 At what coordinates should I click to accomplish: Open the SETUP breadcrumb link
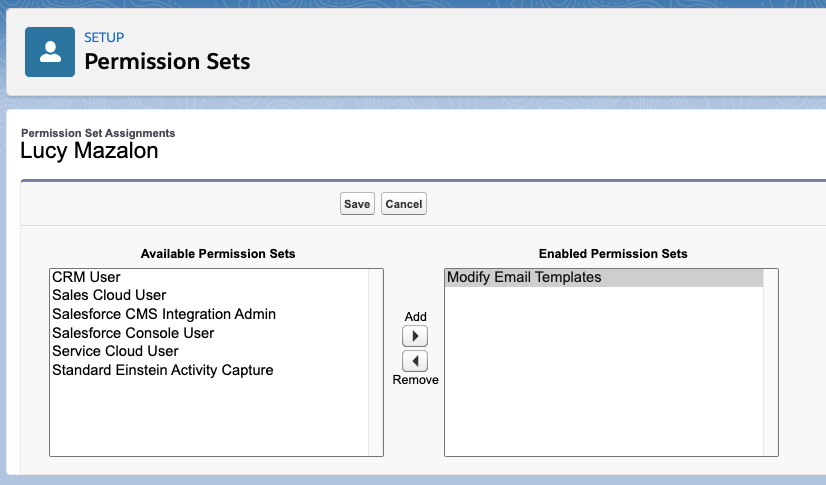[104, 37]
